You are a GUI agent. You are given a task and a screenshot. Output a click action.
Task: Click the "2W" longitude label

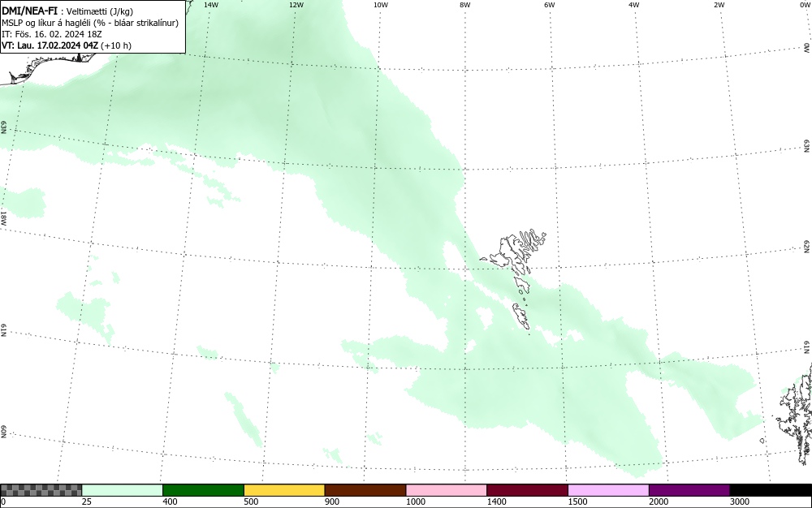pyautogui.click(x=719, y=5)
